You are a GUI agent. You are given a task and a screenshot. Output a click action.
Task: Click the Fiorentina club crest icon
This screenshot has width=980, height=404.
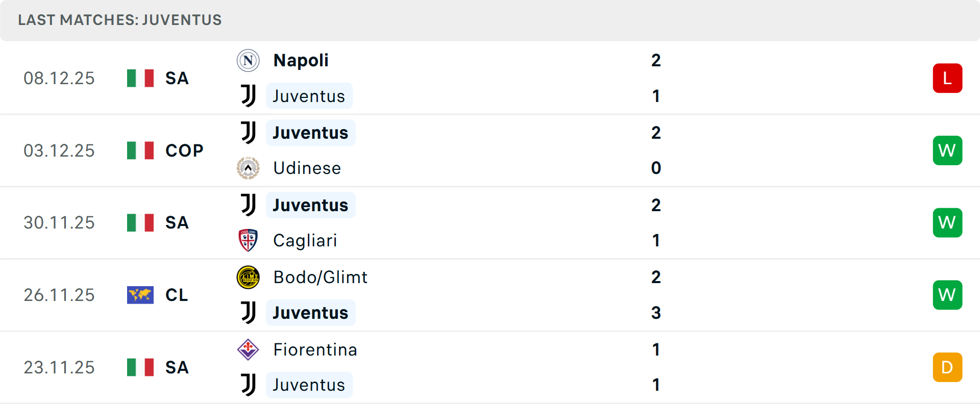coord(248,349)
